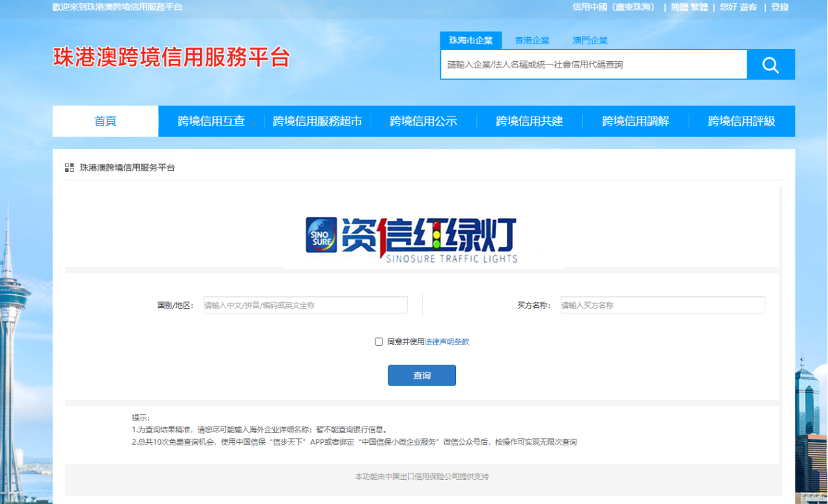Viewport: 828px width, 504px height.
Task: Check the 同意并使用 legal terms checkbox
Action: coord(378,341)
